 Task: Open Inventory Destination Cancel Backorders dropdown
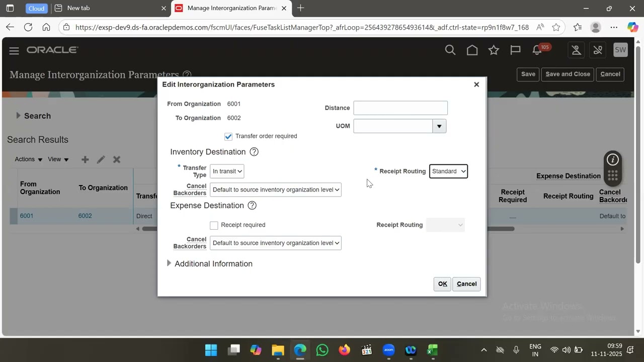276,190
